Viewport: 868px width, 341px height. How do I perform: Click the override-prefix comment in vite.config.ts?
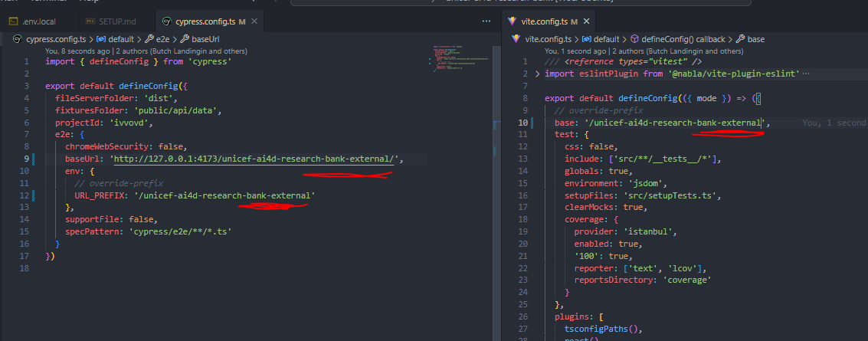tap(598, 110)
